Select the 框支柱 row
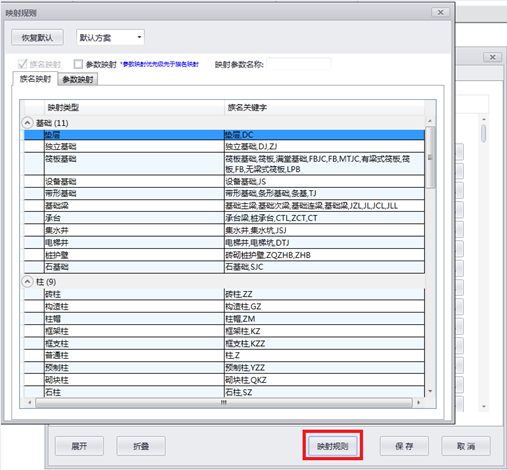This screenshot has width=507, height=470. [x=224, y=343]
